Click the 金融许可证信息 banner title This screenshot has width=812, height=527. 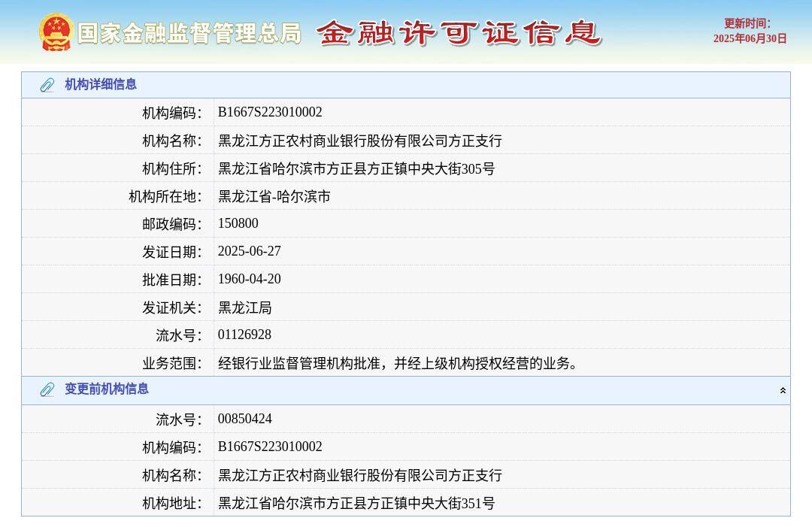pos(459,32)
